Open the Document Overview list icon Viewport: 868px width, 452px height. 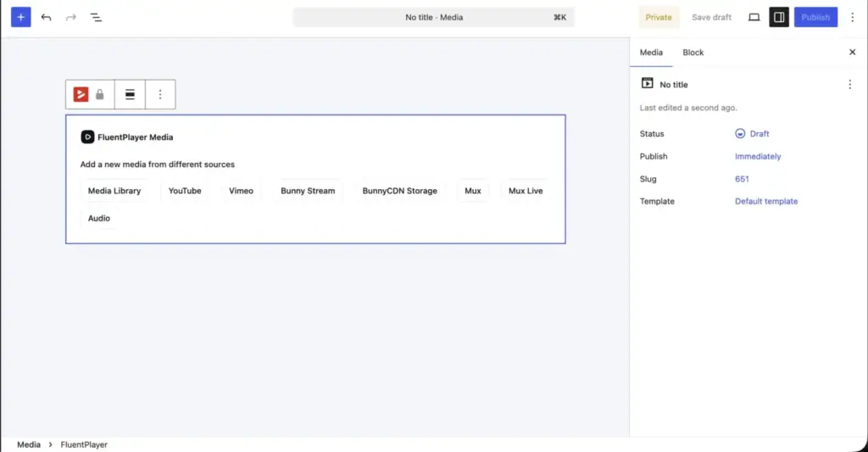[x=96, y=17]
